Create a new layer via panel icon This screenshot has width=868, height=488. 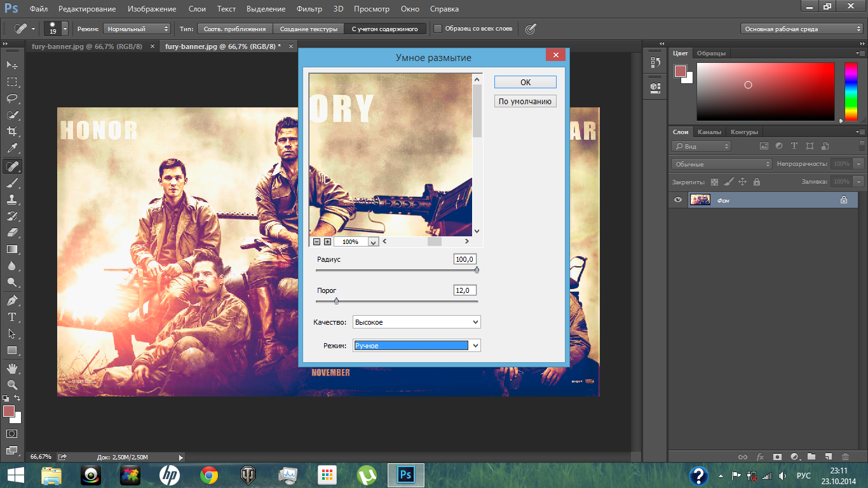coord(828,456)
